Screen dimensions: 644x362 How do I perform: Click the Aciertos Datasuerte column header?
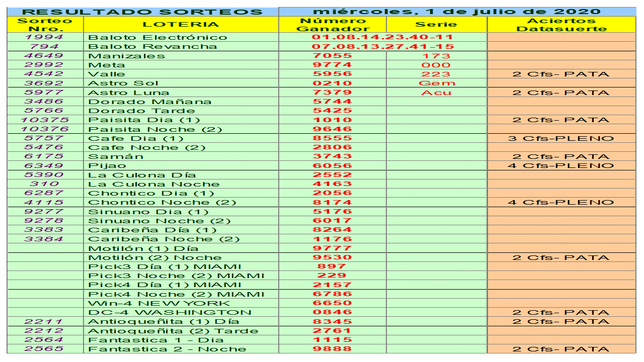click(561, 25)
